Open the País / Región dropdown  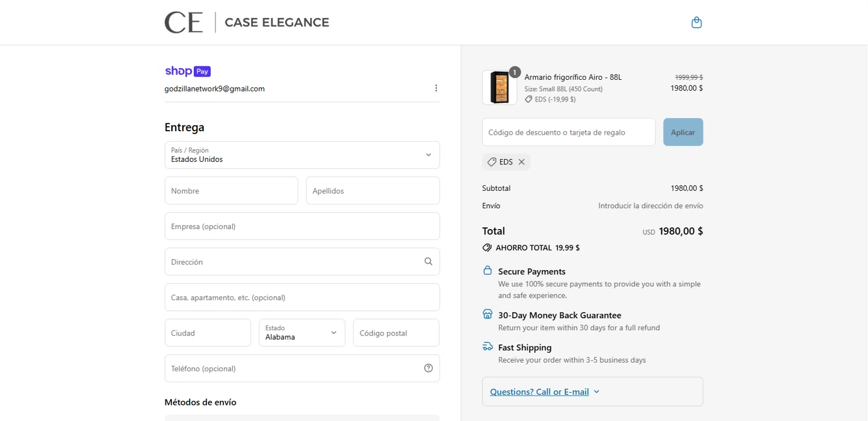(x=302, y=155)
